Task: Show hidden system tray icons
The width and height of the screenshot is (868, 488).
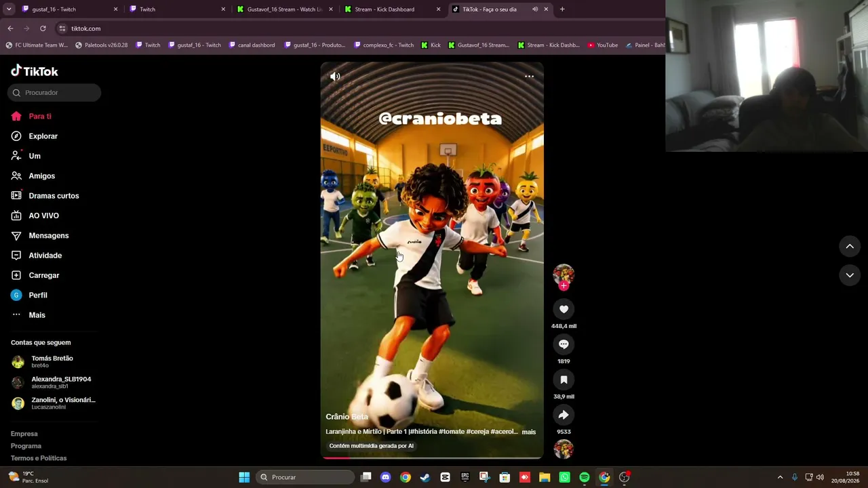Action: [x=780, y=477]
